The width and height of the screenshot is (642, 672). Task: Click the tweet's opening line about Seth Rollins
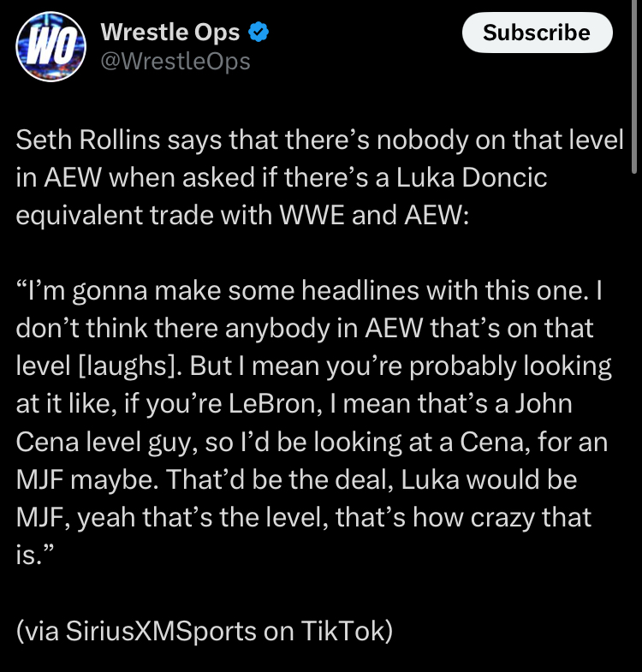coord(319,140)
